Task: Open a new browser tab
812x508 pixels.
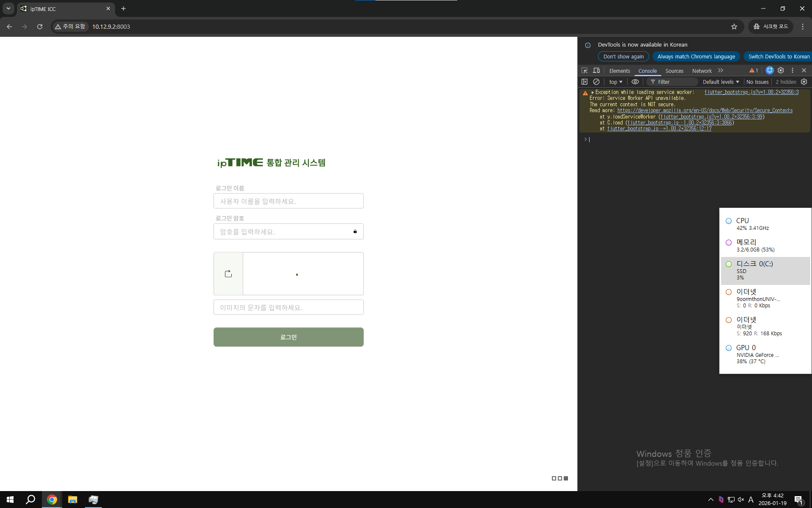Action: coord(123,8)
